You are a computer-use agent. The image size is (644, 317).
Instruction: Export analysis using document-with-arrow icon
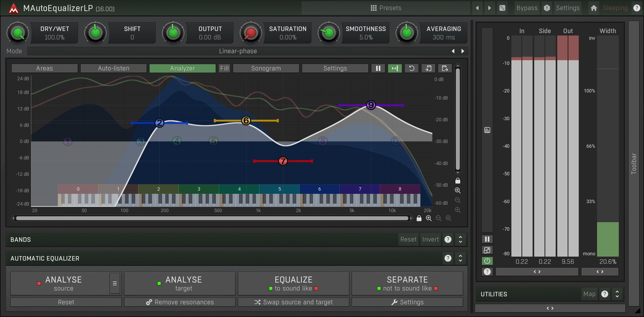tap(445, 68)
